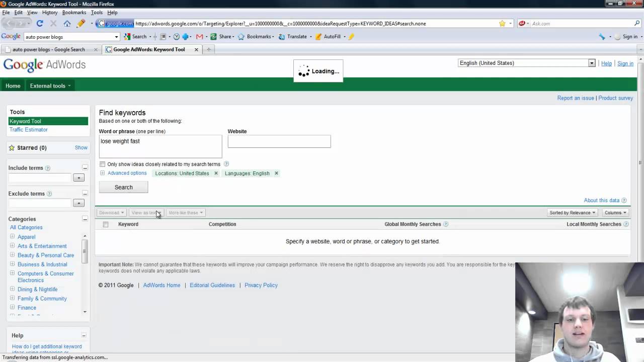The width and height of the screenshot is (644, 362).
Task: Select the All Categories link
Action: 26,227
